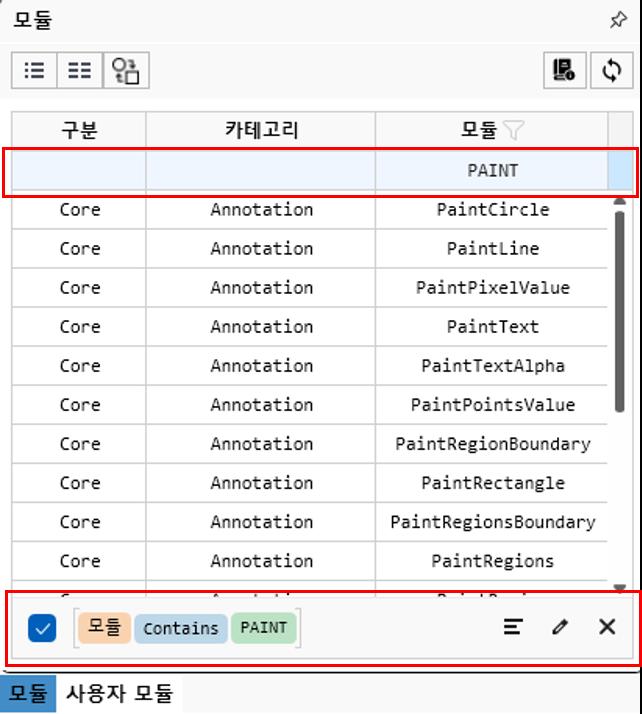
Task: Edit the filter with the pencil icon
Action: 560,627
